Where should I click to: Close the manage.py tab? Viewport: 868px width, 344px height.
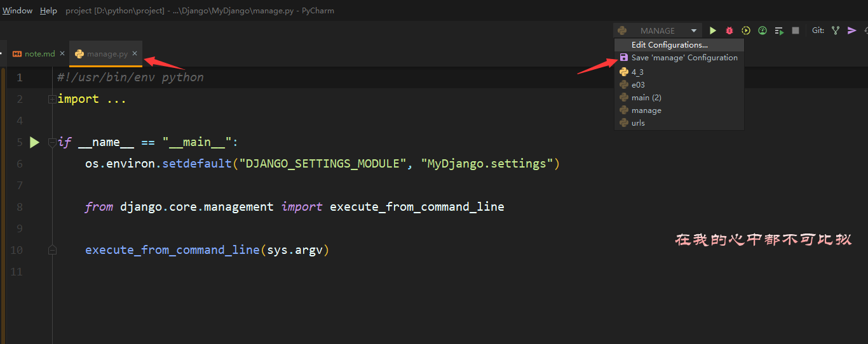pyautogui.click(x=135, y=54)
